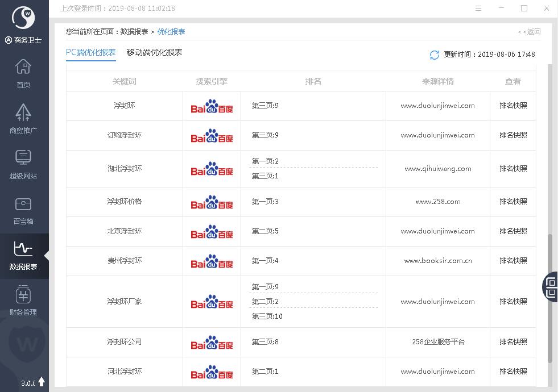The width and height of the screenshot is (558, 392).
Task: Click the 商务卫士 logo at top left
Action: (23, 18)
